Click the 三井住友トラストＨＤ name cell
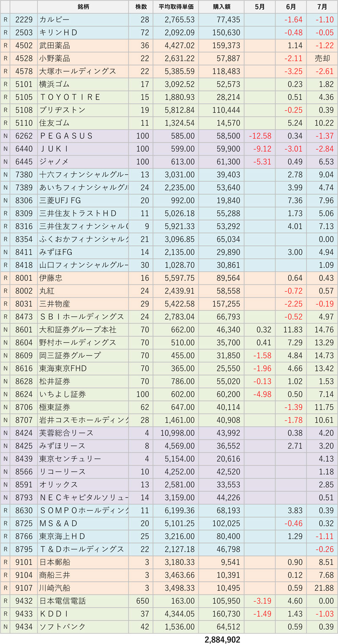The width and height of the screenshot is (338, 644). (x=83, y=214)
